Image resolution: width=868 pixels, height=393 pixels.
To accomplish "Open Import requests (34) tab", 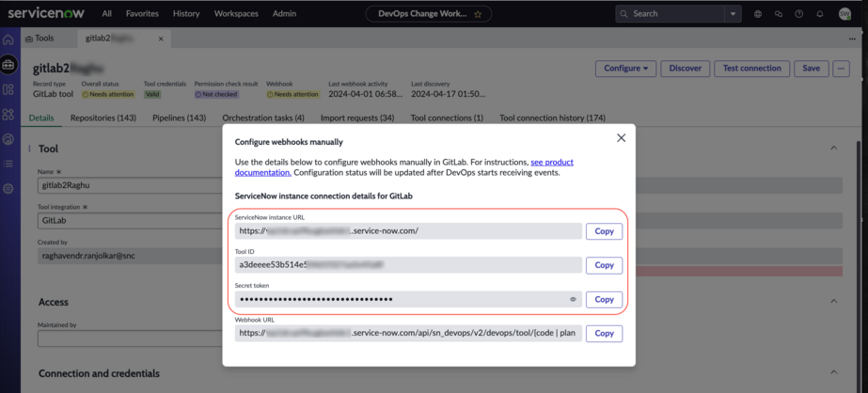I will (357, 118).
